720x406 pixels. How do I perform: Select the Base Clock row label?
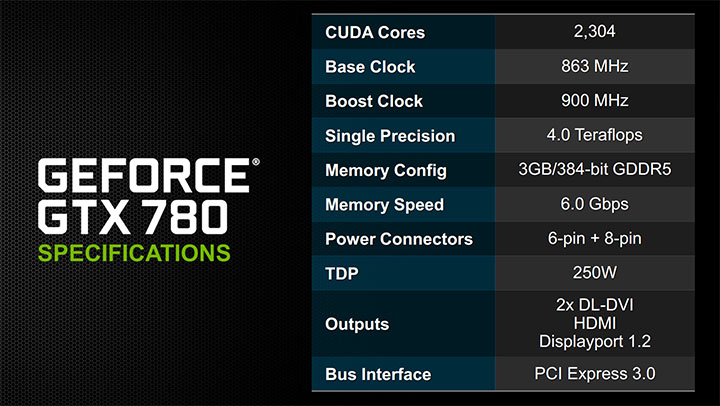[x=370, y=67]
